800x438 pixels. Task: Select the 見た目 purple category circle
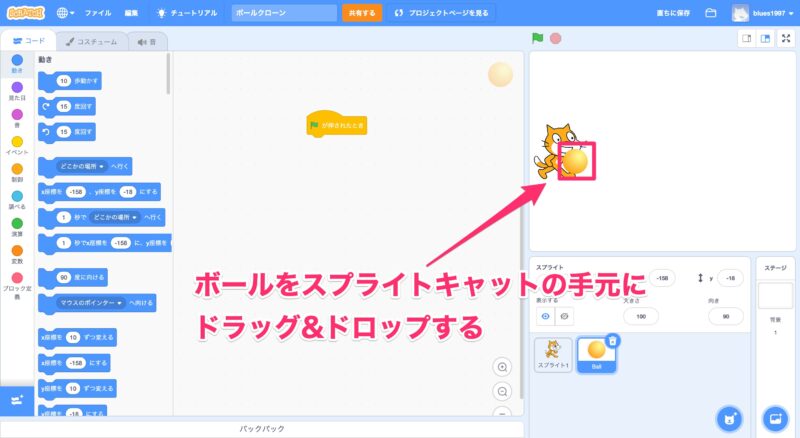click(17, 87)
